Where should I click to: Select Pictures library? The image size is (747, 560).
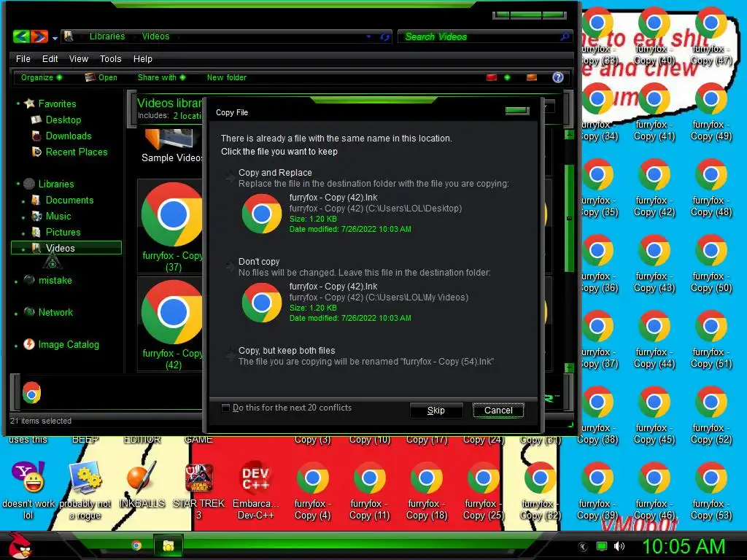tap(55, 233)
